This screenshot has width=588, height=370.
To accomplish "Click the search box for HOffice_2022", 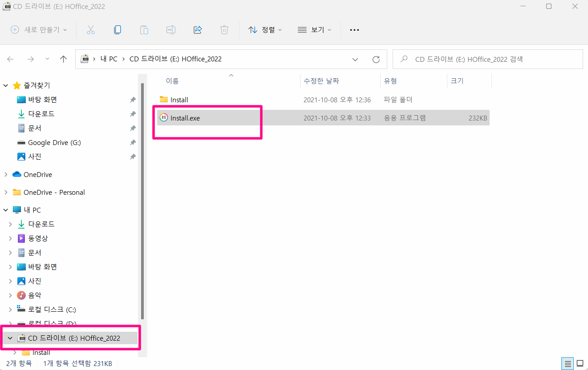I will (x=488, y=59).
